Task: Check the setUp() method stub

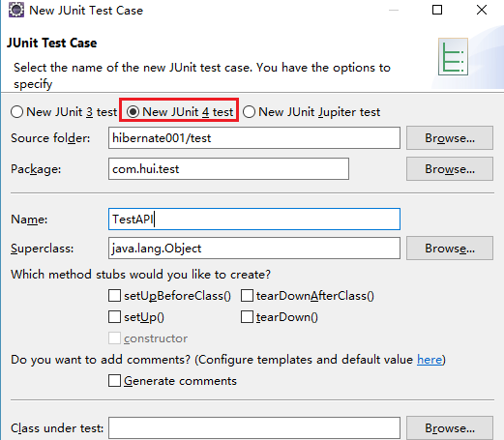Action: pyautogui.click(x=114, y=317)
